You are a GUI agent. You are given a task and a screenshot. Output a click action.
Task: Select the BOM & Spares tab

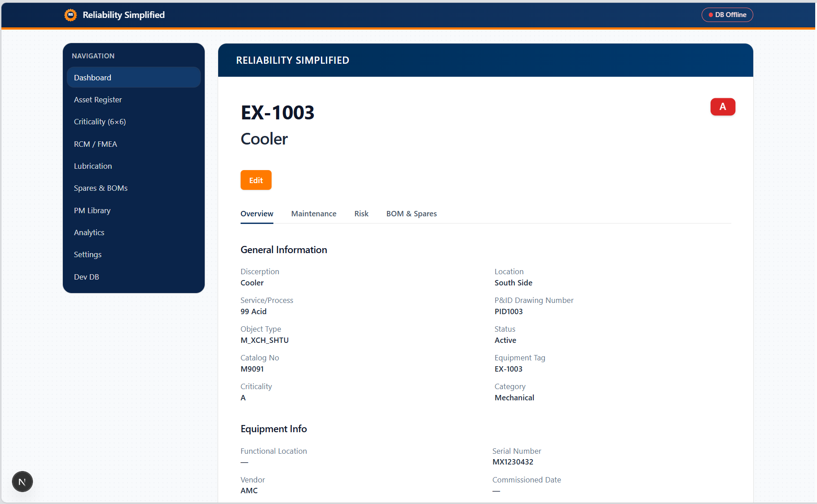tap(411, 214)
